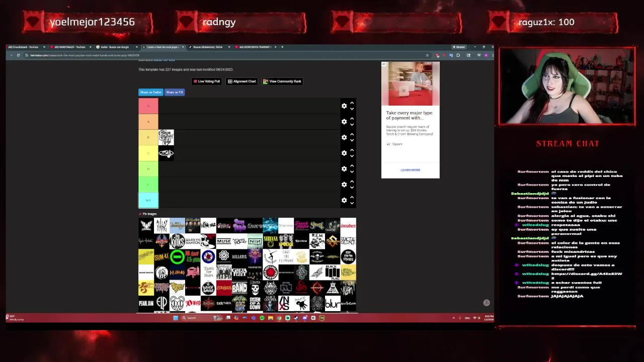Switch to the DrossRotzank YouTube tab

(x=25, y=47)
